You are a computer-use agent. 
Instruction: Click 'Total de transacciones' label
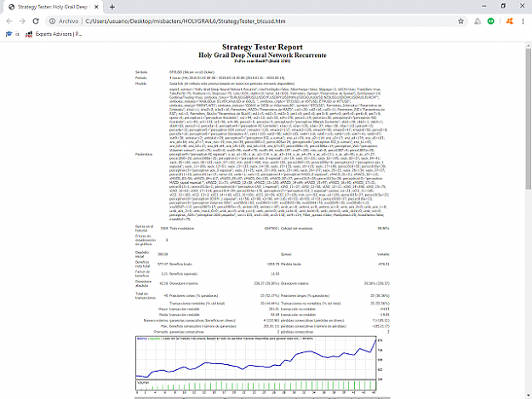click(x=146, y=295)
